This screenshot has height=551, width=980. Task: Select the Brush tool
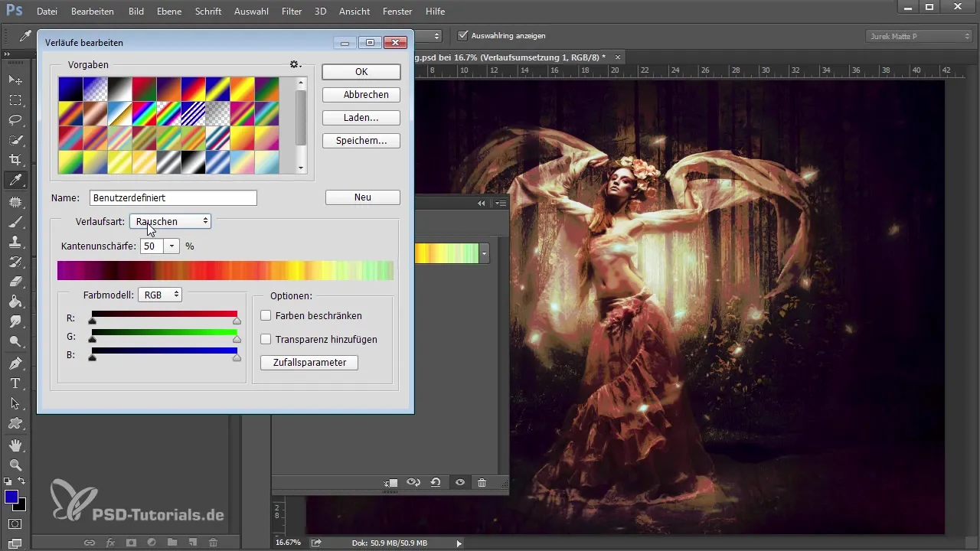[15, 222]
